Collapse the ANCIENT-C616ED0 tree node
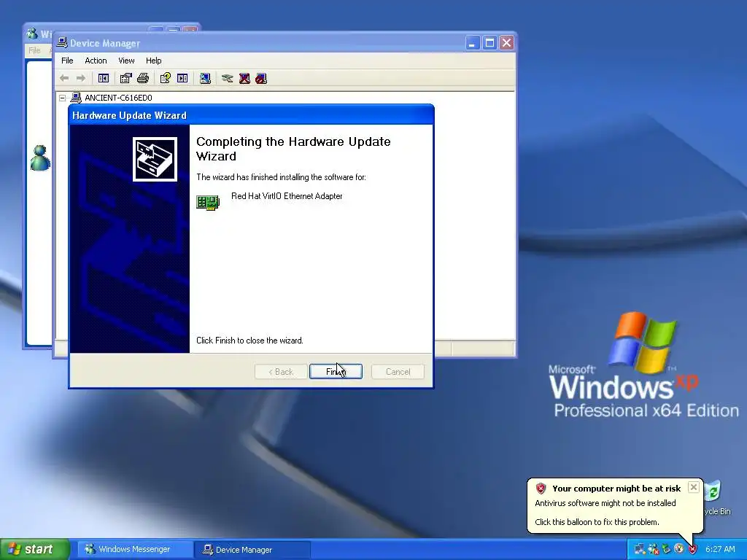747x560 pixels. tap(63, 98)
